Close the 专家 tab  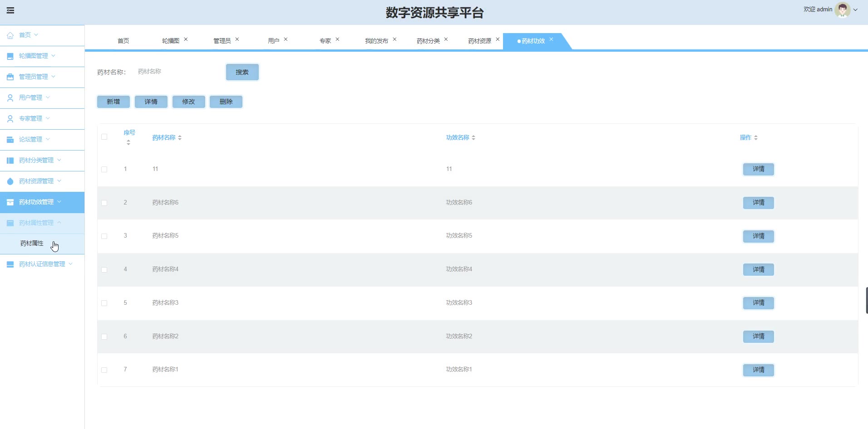pyautogui.click(x=337, y=39)
